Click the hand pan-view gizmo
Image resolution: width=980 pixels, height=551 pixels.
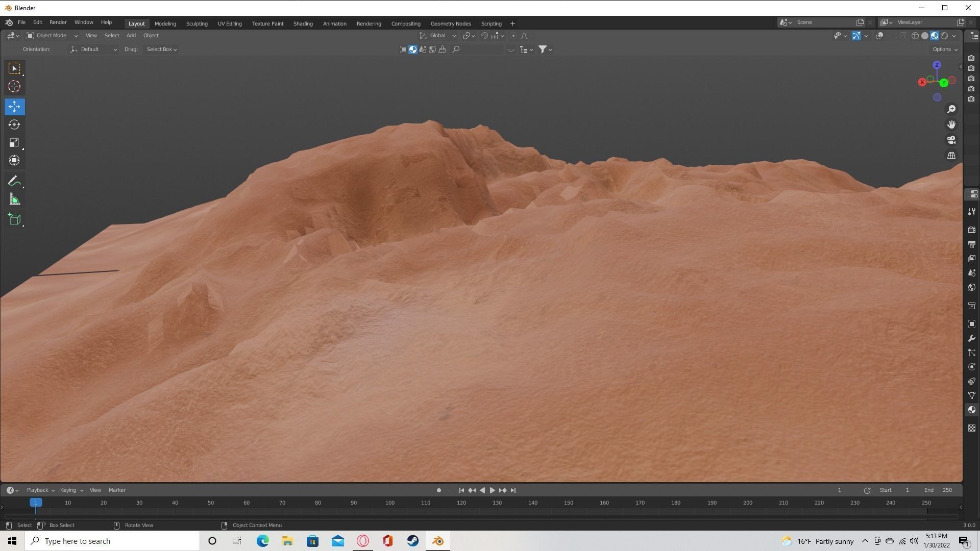[x=951, y=124]
